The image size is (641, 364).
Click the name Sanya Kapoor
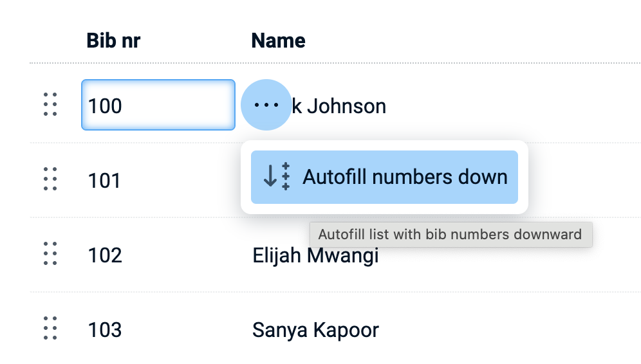coord(315,330)
